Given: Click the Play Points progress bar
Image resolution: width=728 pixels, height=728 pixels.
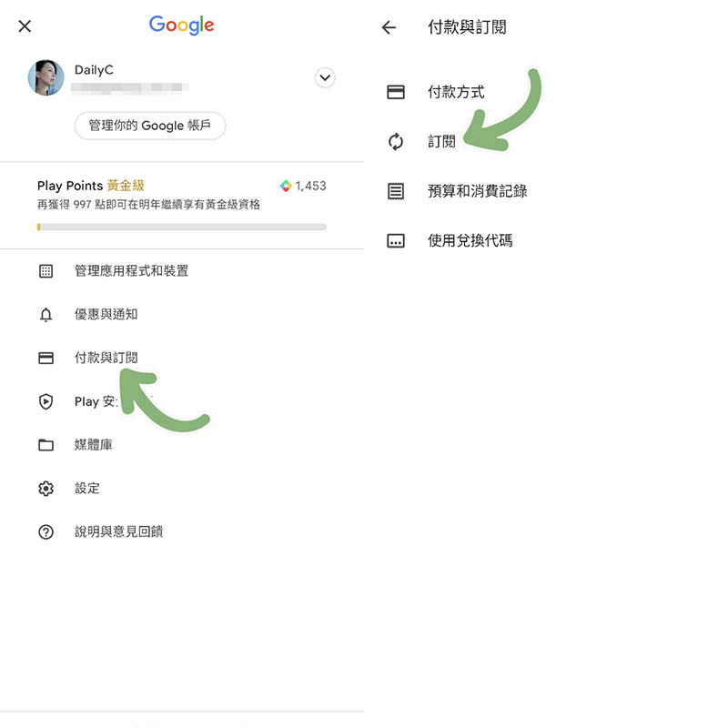Looking at the screenshot, I should pos(182,227).
